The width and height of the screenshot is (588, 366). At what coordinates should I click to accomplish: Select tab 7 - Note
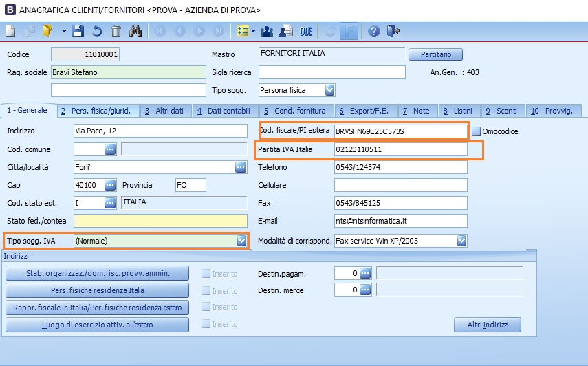417,111
